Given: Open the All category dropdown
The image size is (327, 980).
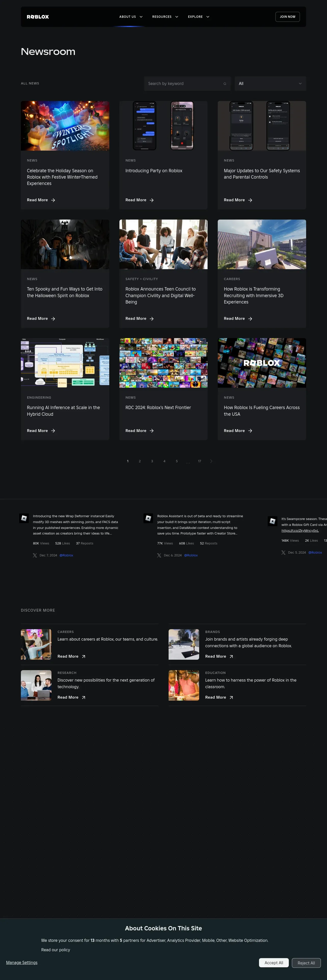Looking at the screenshot, I should [270, 84].
